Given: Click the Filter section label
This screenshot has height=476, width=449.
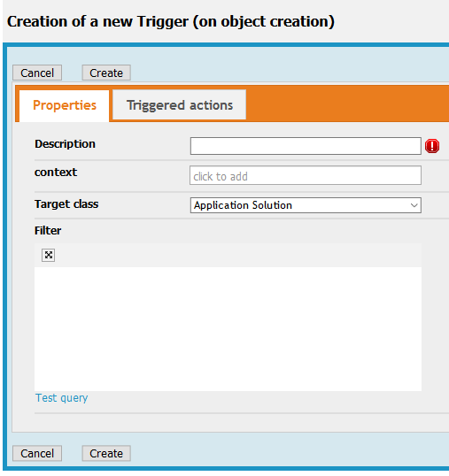Looking at the screenshot, I should click(48, 231).
